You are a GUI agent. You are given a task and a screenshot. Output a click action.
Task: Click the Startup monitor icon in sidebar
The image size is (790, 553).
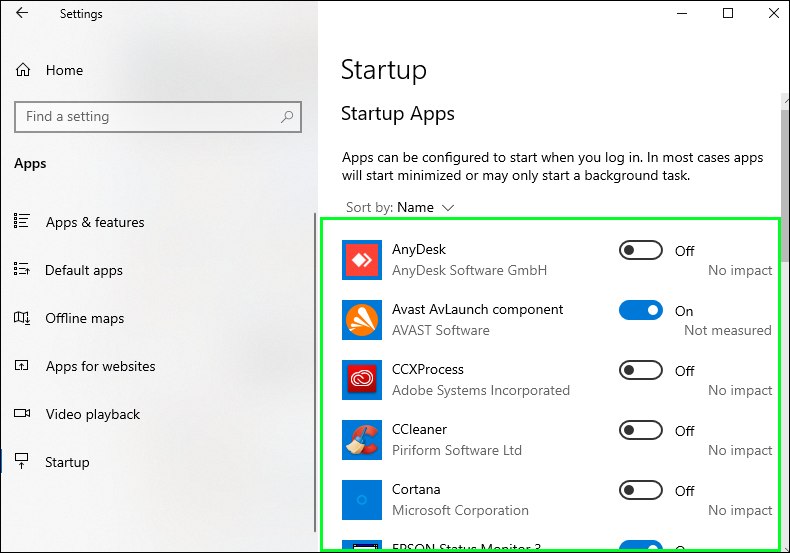(22, 461)
